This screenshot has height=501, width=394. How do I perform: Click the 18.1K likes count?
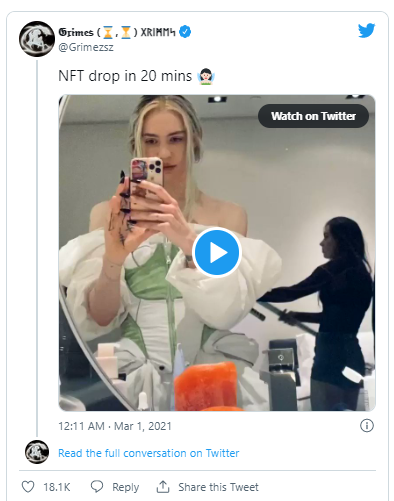[x=57, y=487]
